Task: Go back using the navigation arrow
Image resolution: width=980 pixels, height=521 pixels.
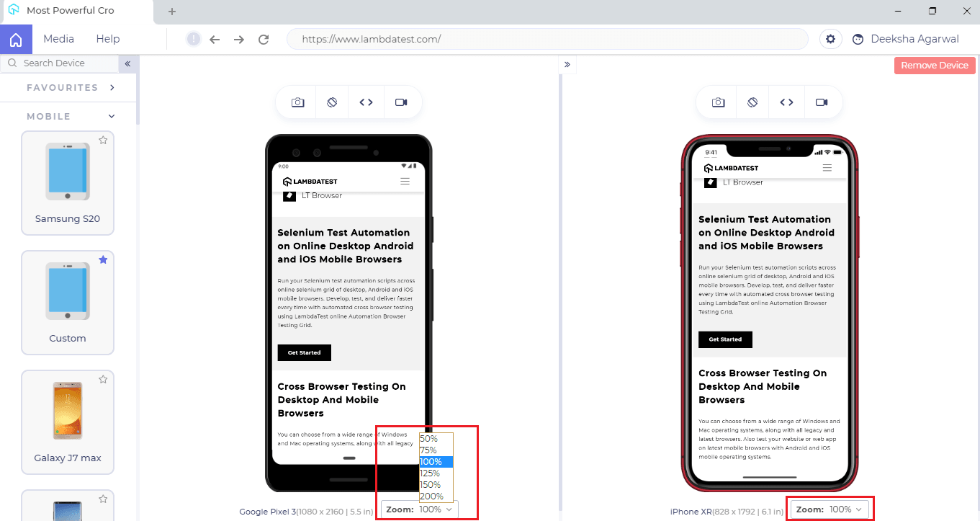Action: [x=215, y=39]
